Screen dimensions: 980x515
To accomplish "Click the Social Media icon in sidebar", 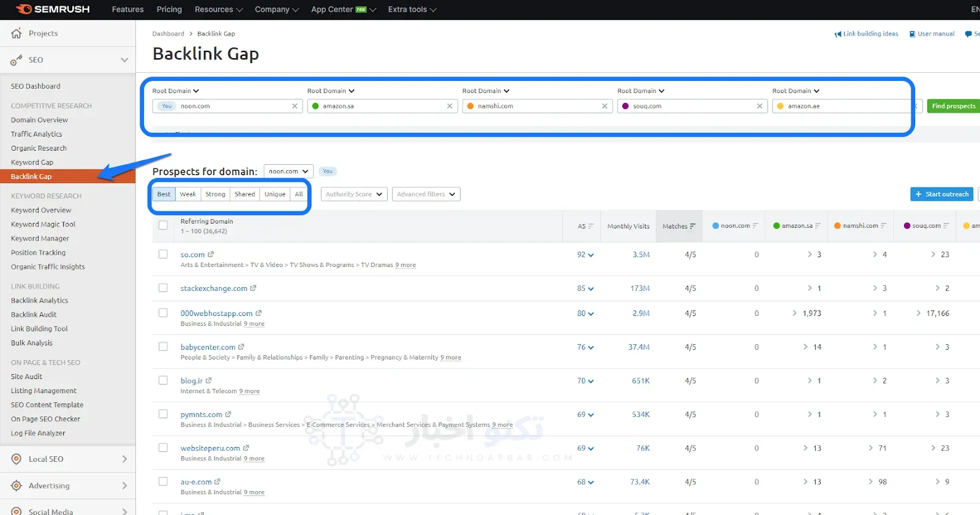I will pos(17,511).
